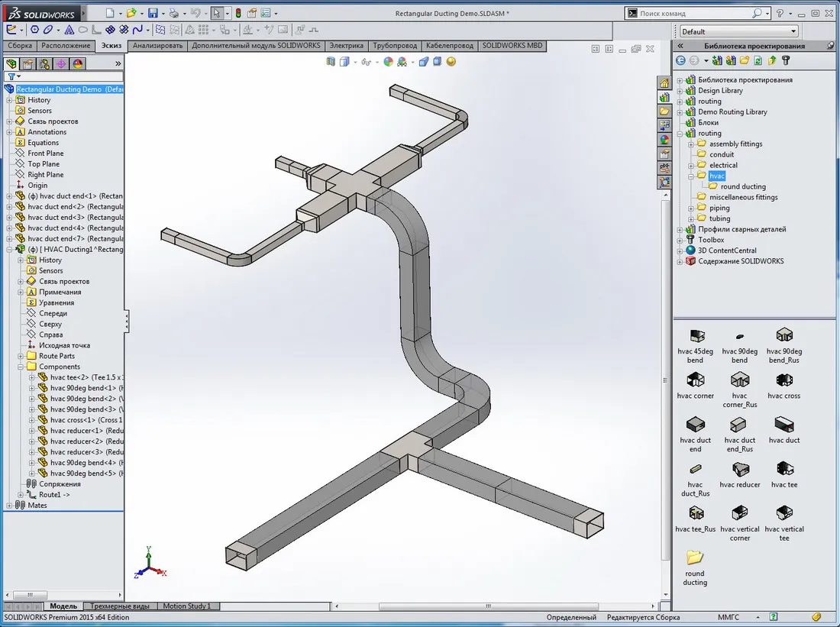Viewport: 840px width, 627px height.
Task: Click the horizontal scrollbar under the viewport
Action: pyautogui.click(x=495, y=606)
